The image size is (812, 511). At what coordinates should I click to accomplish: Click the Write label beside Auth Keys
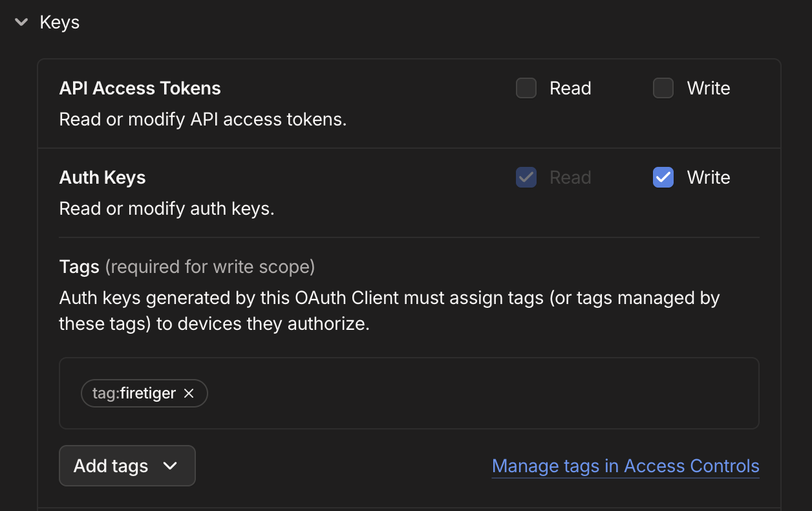(708, 177)
